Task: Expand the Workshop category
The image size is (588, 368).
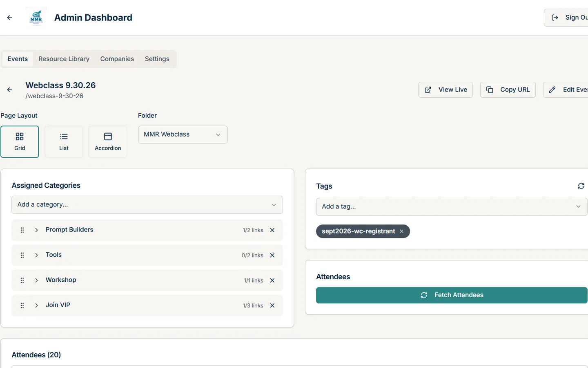Action: point(36,280)
